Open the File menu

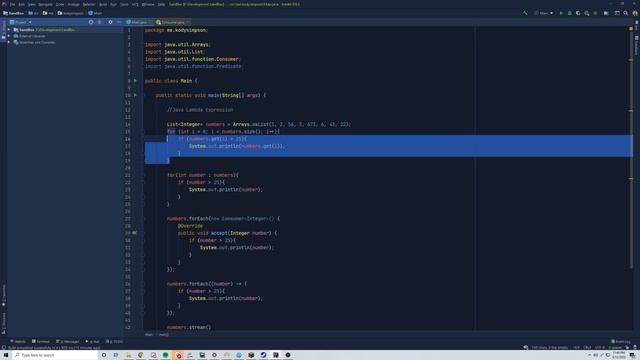click(12, 4)
